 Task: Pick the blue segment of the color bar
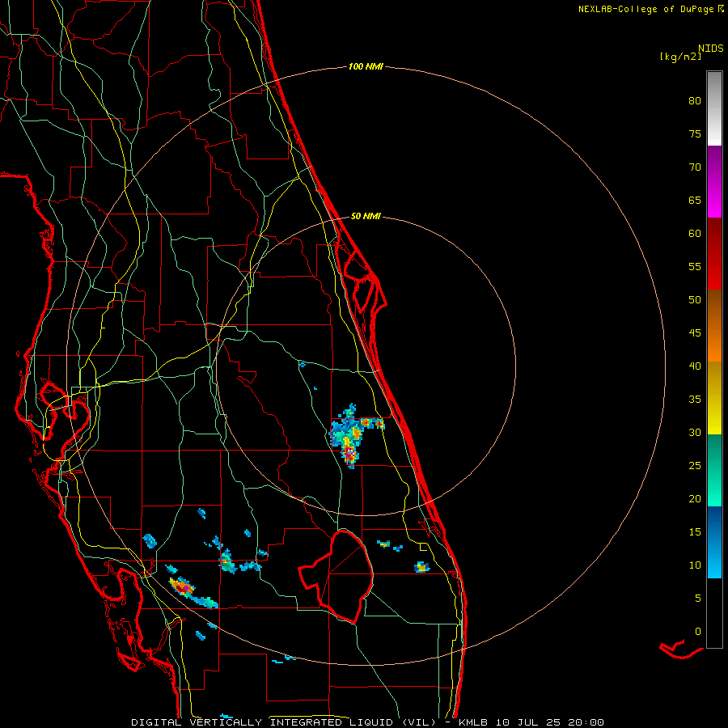[x=714, y=542]
